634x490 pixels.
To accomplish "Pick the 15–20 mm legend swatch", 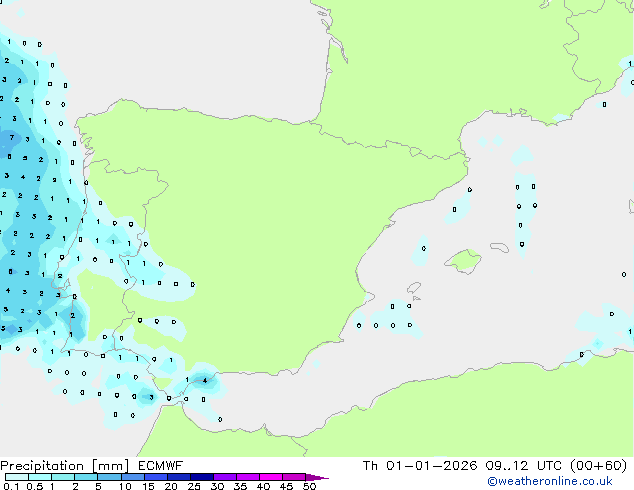I will pos(155,477).
